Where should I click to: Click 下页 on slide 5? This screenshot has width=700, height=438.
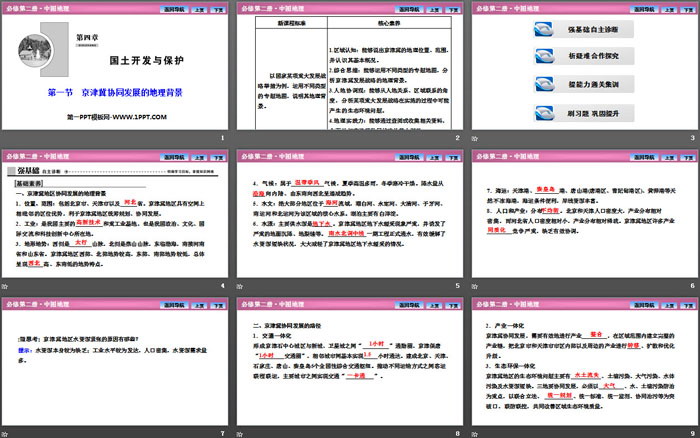click(x=453, y=157)
